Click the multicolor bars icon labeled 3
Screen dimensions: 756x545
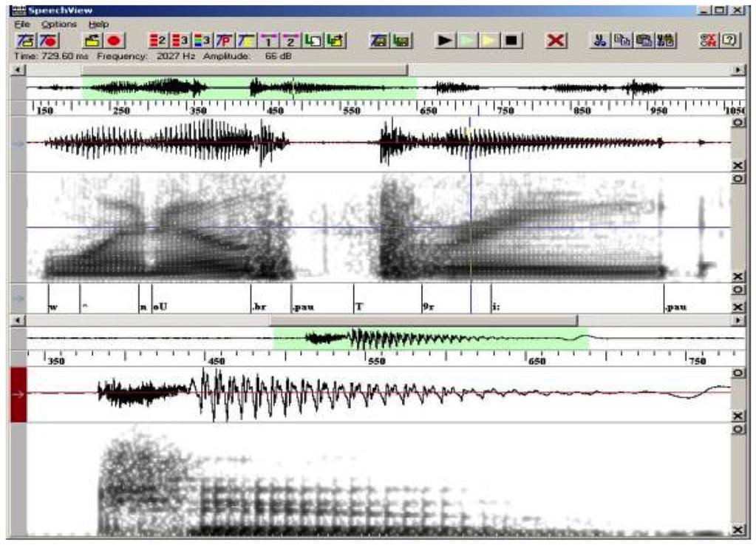pos(202,41)
